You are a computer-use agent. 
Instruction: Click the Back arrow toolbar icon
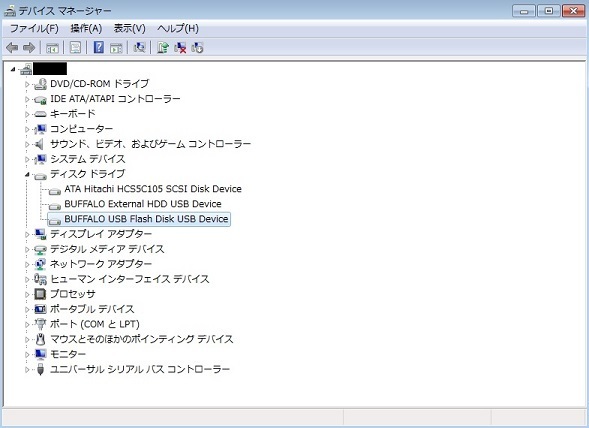pos(12,48)
